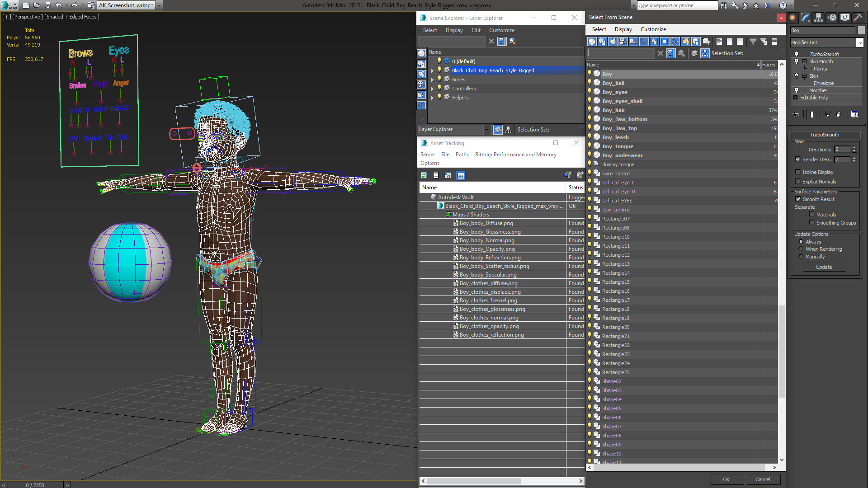This screenshot has width=868, height=488.
Task: Open the Create command panel tab
Action: 793,18
